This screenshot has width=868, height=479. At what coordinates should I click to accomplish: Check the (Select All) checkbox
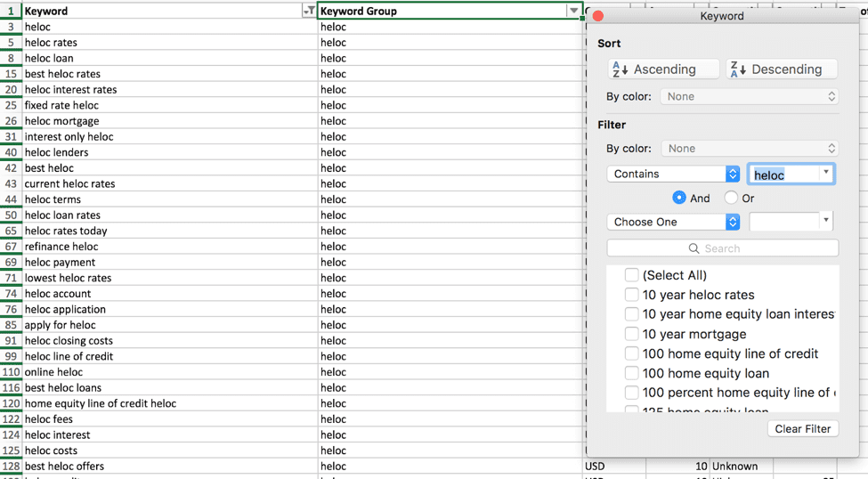click(x=631, y=275)
